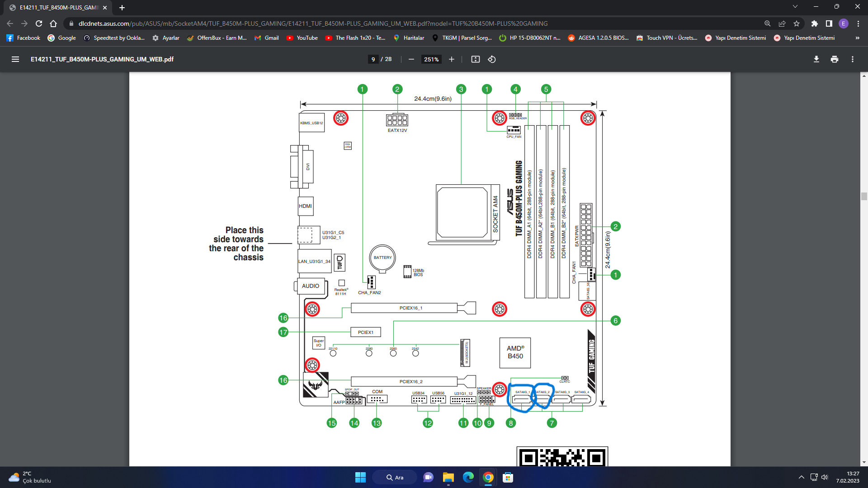This screenshot has width=868, height=488.
Task: Click the download icon to save PDF
Action: point(816,59)
